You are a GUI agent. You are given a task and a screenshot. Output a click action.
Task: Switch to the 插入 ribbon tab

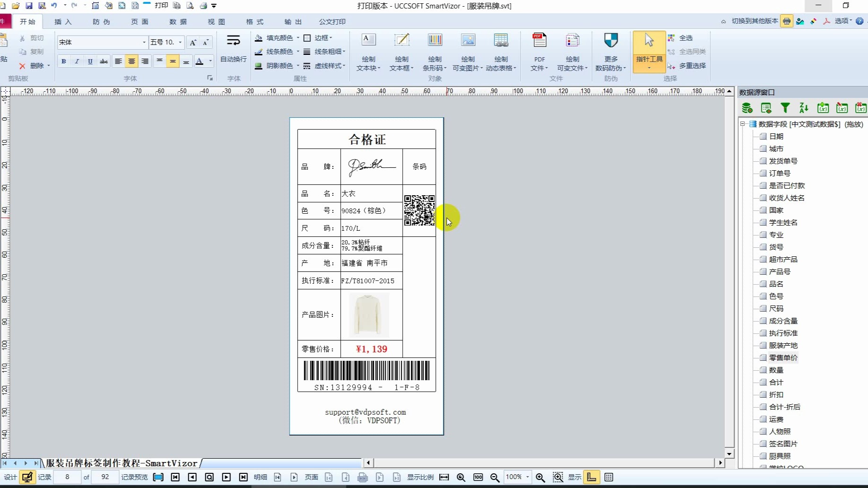tap(63, 22)
